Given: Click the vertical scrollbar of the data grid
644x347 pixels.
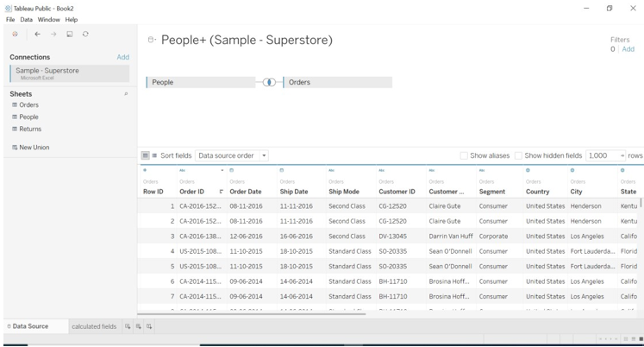Looking at the screenshot, I should (x=641, y=203).
